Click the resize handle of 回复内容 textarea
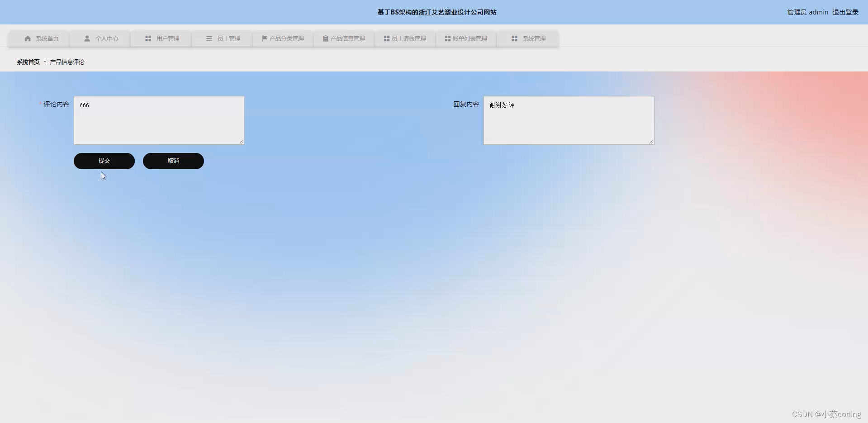The height and width of the screenshot is (423, 868). (x=651, y=142)
